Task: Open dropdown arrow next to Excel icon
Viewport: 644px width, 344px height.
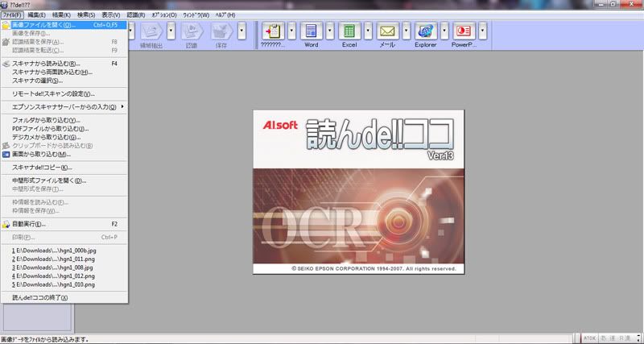Action: click(x=368, y=31)
